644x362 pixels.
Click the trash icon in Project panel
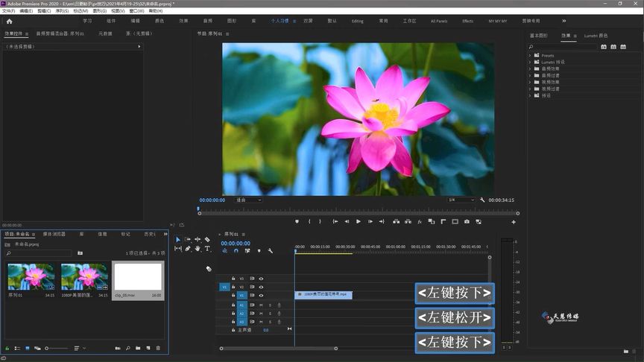click(158, 348)
